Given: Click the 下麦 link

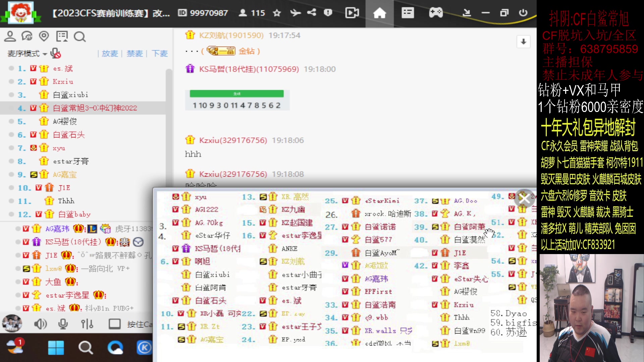Looking at the screenshot, I should pos(159,54).
